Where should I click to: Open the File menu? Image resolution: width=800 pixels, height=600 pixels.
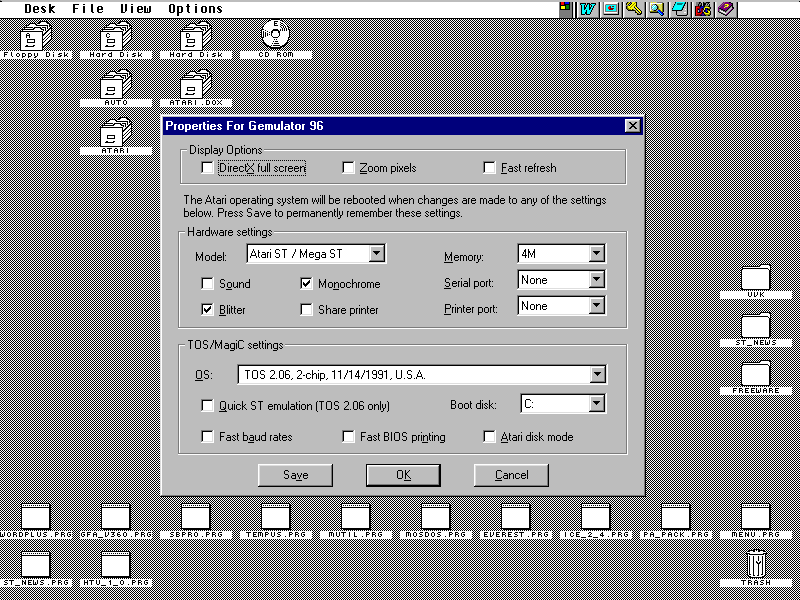[x=88, y=9]
